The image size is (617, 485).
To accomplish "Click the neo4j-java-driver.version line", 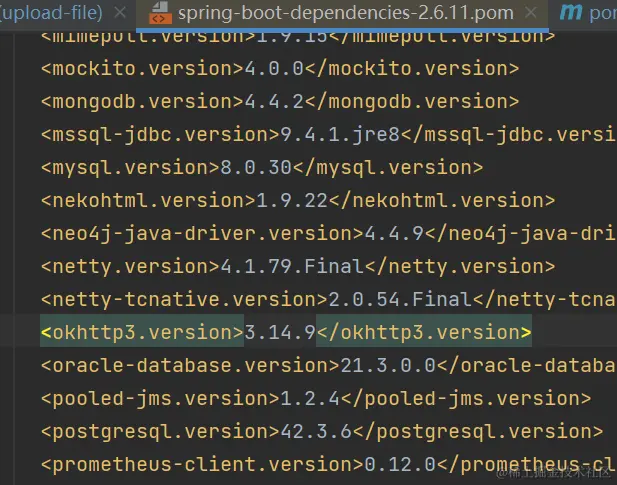I will coord(329,234).
